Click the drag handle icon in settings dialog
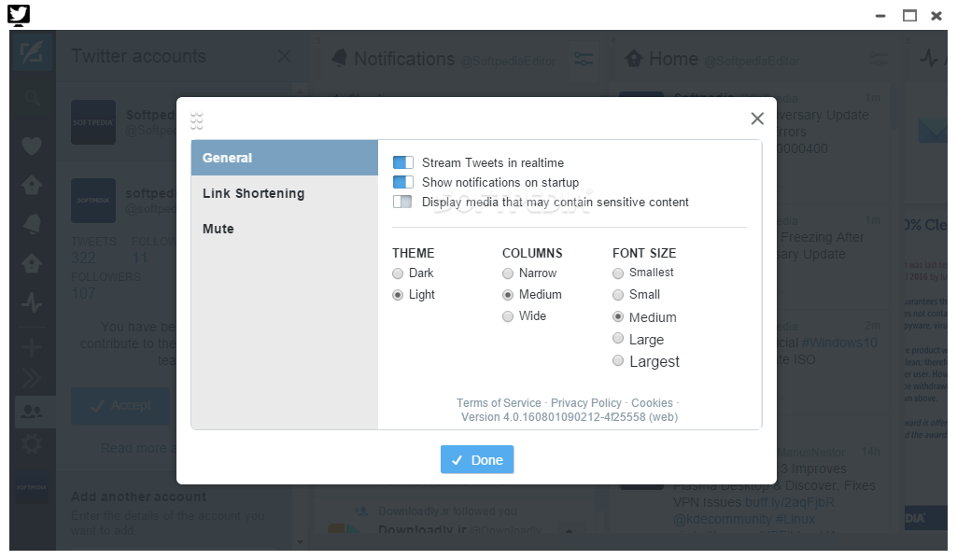957x560 pixels. tap(196, 120)
